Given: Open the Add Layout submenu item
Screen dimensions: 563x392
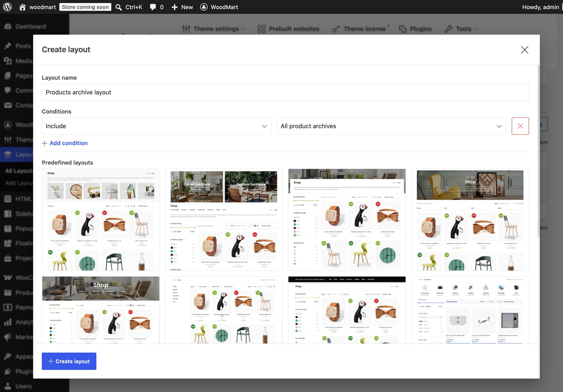Looking at the screenshot, I should click(19, 183).
